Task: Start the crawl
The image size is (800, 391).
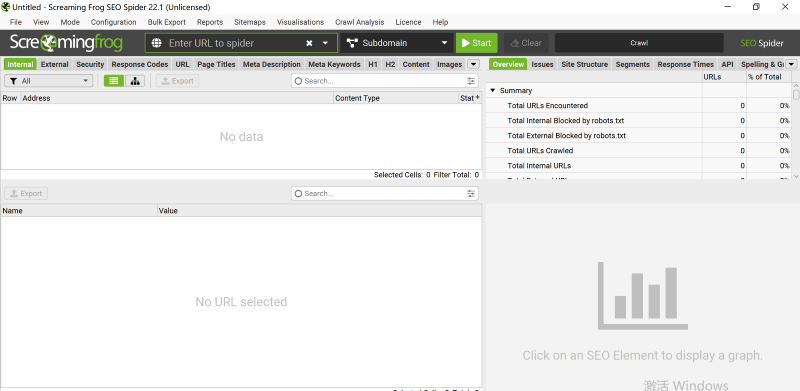Action: click(477, 43)
